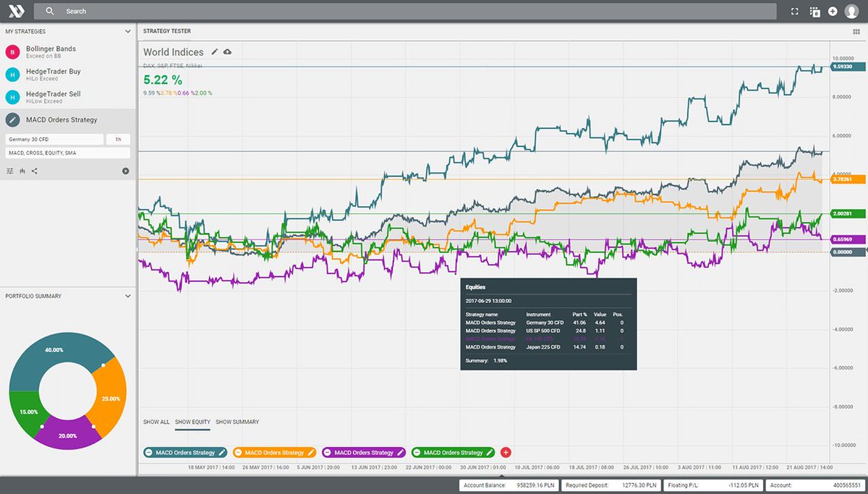Open the user profile avatar

[852, 12]
